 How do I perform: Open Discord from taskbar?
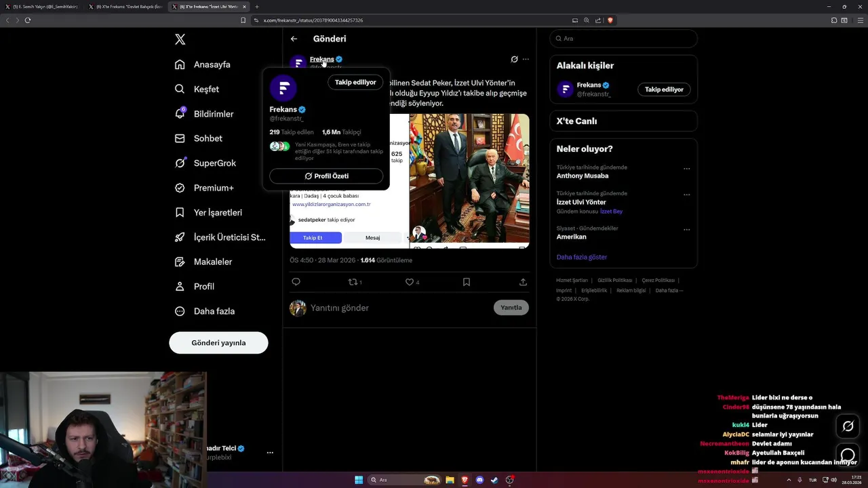pyautogui.click(x=480, y=480)
